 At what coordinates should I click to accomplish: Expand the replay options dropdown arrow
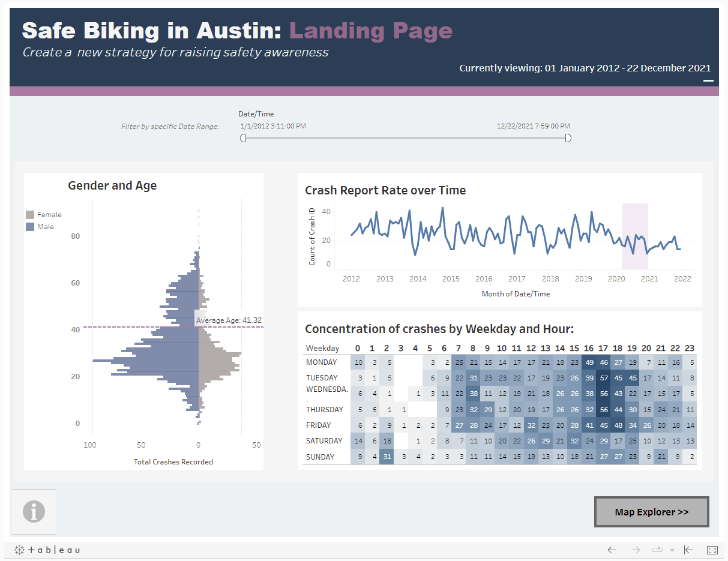pyautogui.click(x=672, y=550)
